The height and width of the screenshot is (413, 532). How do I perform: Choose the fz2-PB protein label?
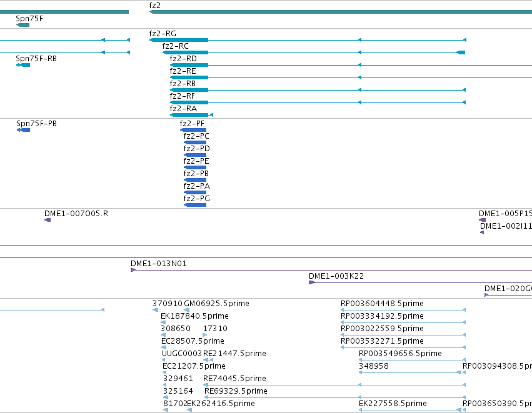point(196,174)
